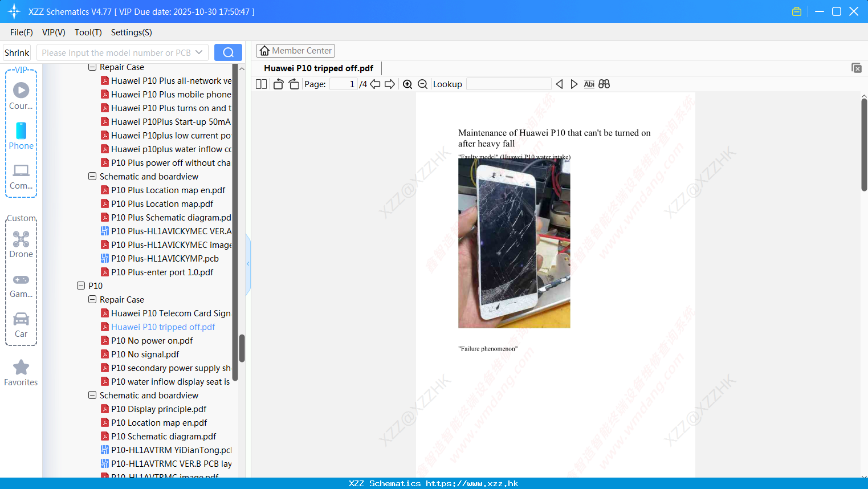Click the page number input field
868x489 pixels.
[x=344, y=84]
